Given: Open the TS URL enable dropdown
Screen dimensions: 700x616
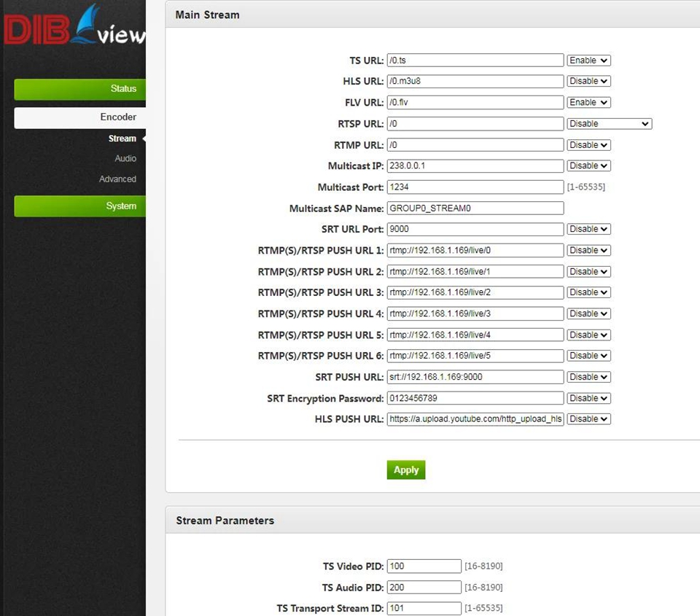Looking at the screenshot, I should pyautogui.click(x=588, y=61).
